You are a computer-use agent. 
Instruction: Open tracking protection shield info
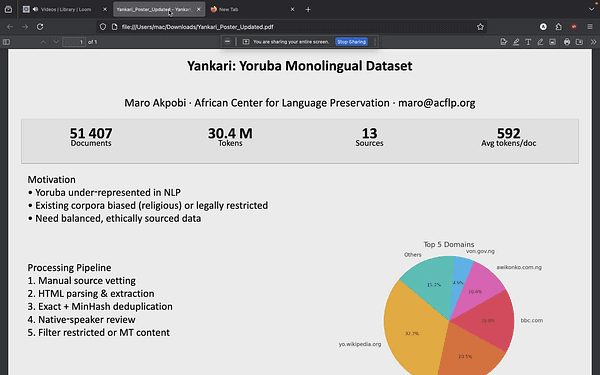(x=103, y=27)
